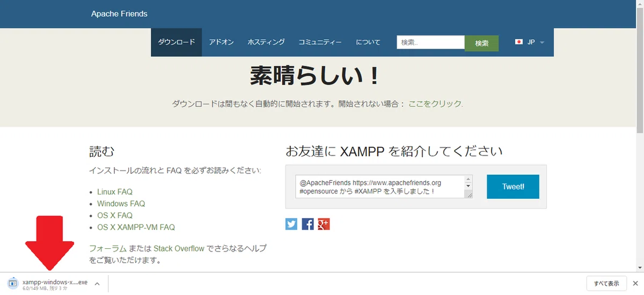Click the tweet text area scroll down arrow
Screen dimensions: 644x295
click(x=469, y=186)
